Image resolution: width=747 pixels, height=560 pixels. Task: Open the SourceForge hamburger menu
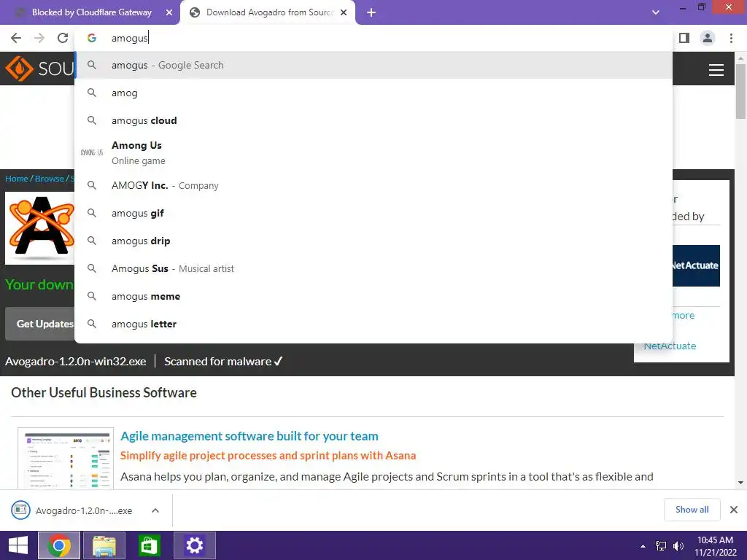click(716, 70)
